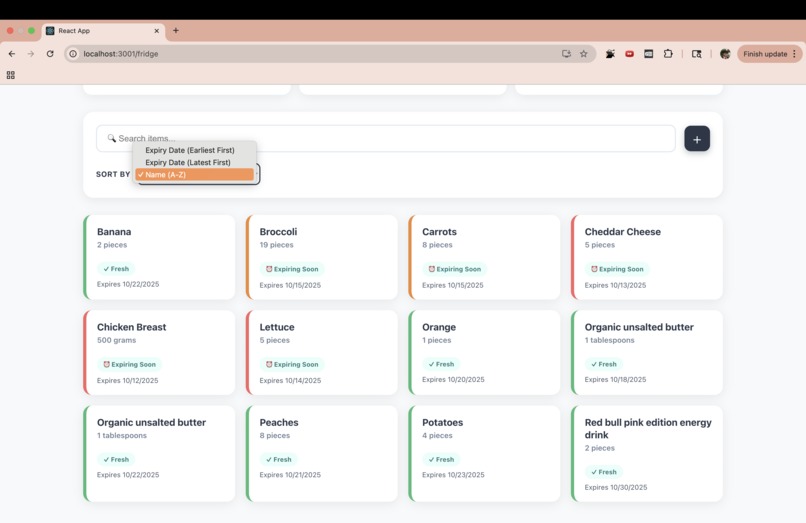Reload the page
The width and height of the screenshot is (806, 523).
(50, 53)
